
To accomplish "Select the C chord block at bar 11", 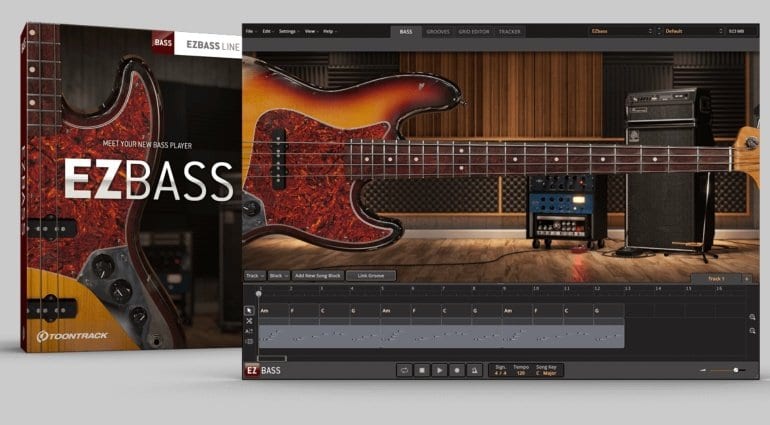I will click(578, 311).
